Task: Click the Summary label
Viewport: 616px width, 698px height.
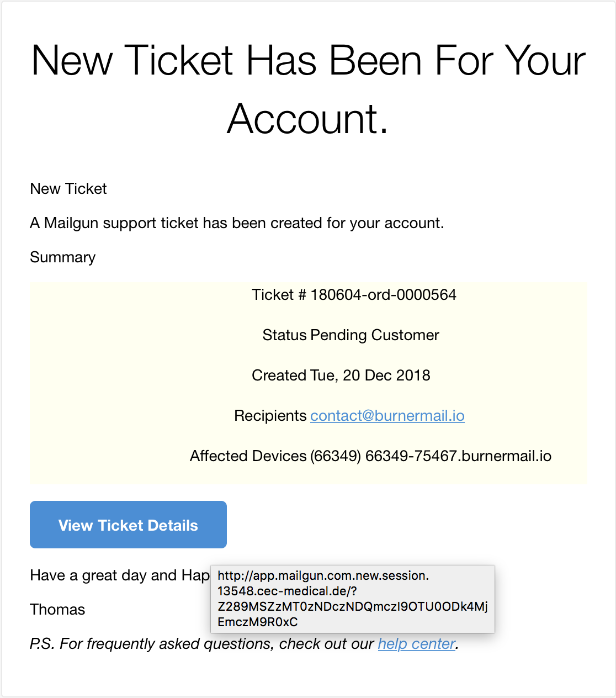Action: coord(63,257)
